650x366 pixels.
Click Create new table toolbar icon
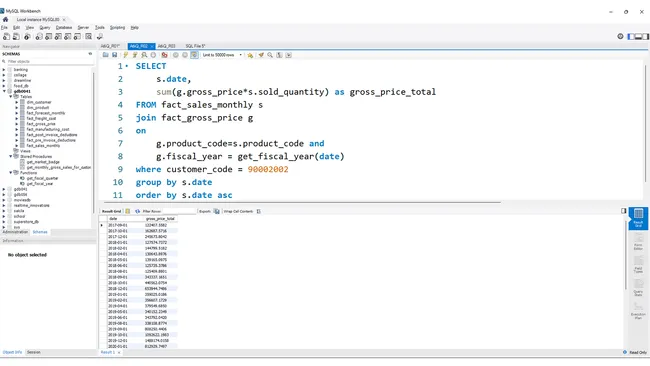click(49, 36)
